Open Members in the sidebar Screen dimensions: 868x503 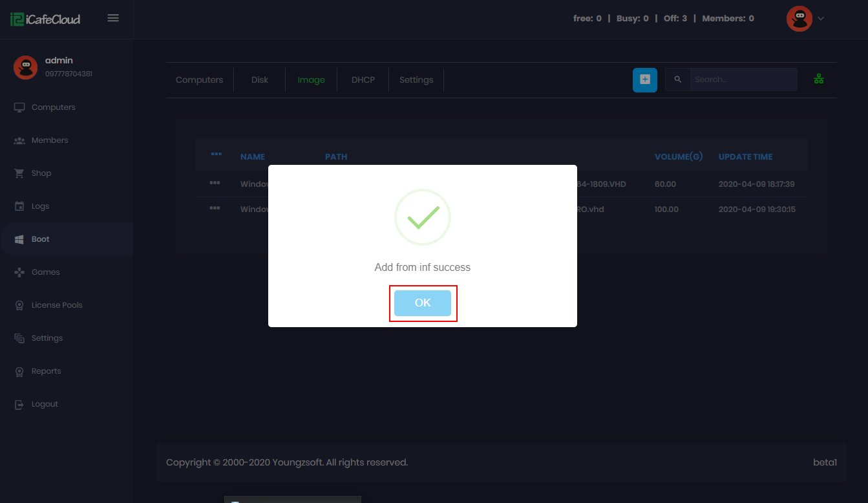click(50, 140)
